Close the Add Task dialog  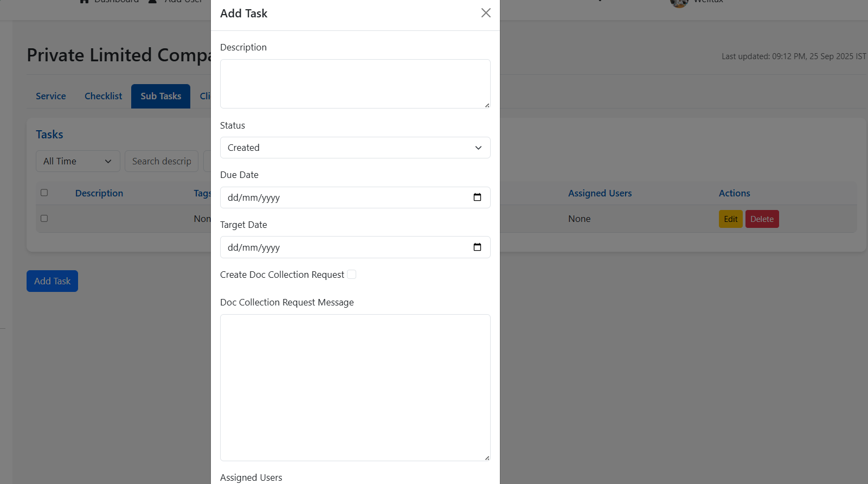tap(486, 13)
